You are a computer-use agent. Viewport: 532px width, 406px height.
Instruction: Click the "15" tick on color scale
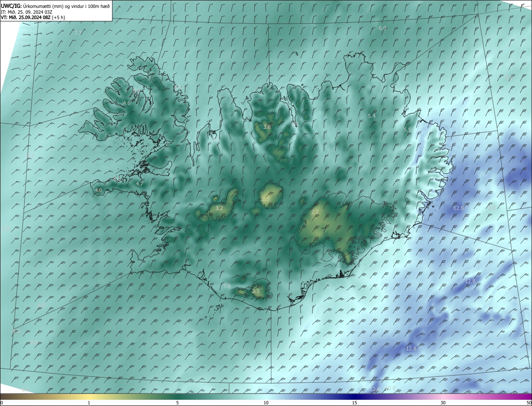tap(355, 403)
